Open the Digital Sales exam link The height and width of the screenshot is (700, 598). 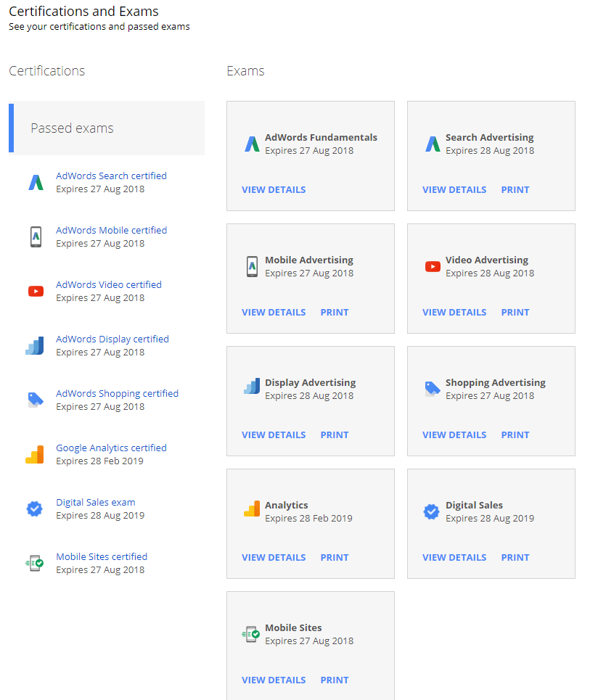[x=96, y=503]
